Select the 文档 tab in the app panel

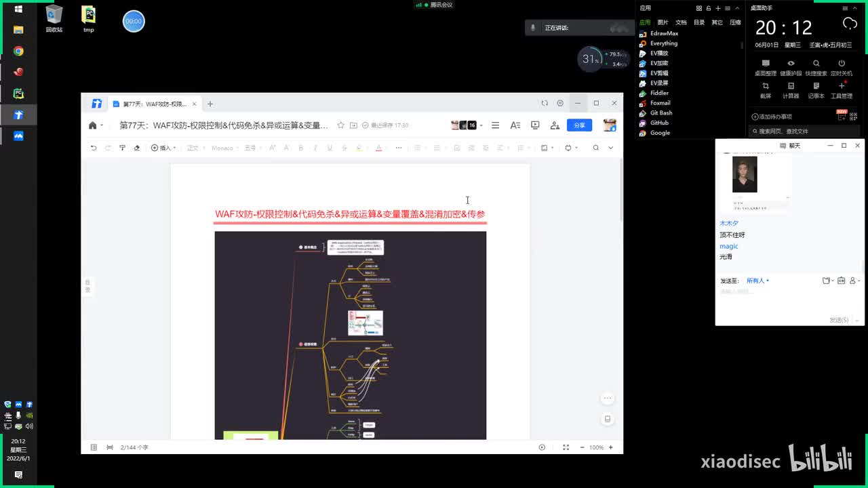point(681,22)
